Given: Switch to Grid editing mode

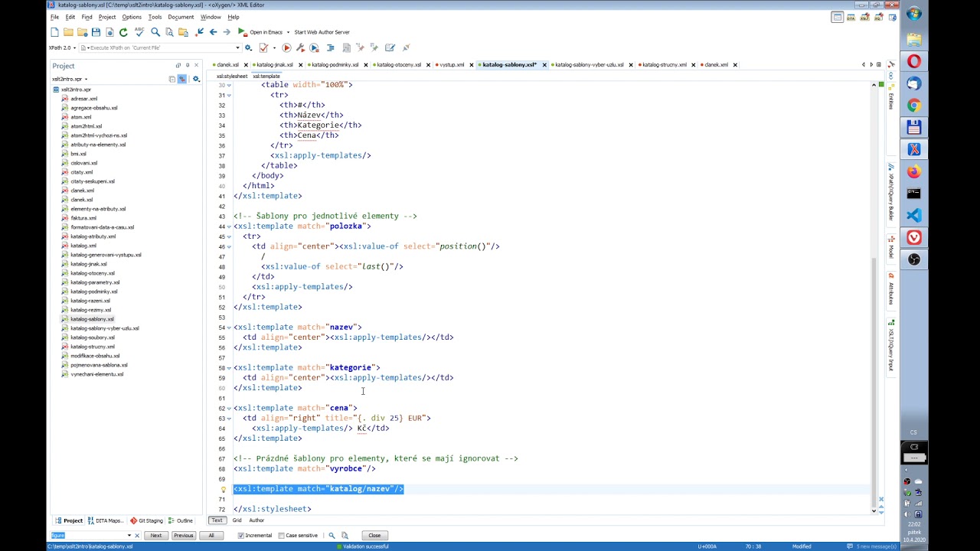Looking at the screenshot, I should (x=237, y=520).
